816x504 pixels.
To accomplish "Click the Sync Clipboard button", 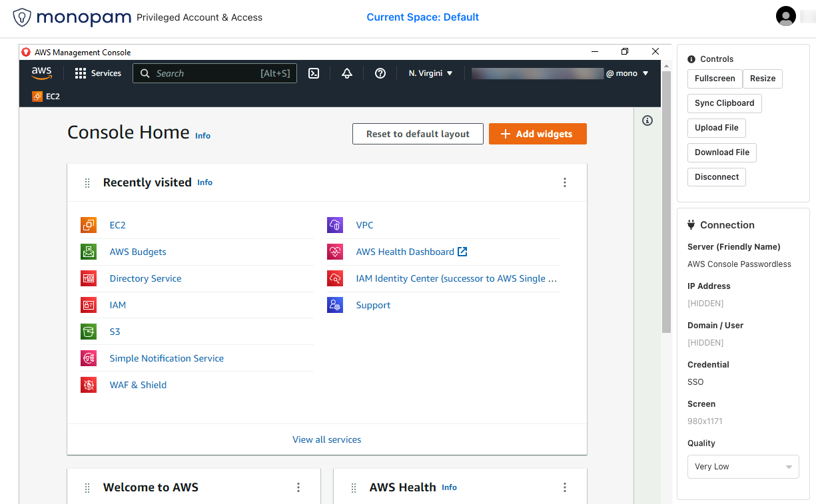I will (724, 103).
